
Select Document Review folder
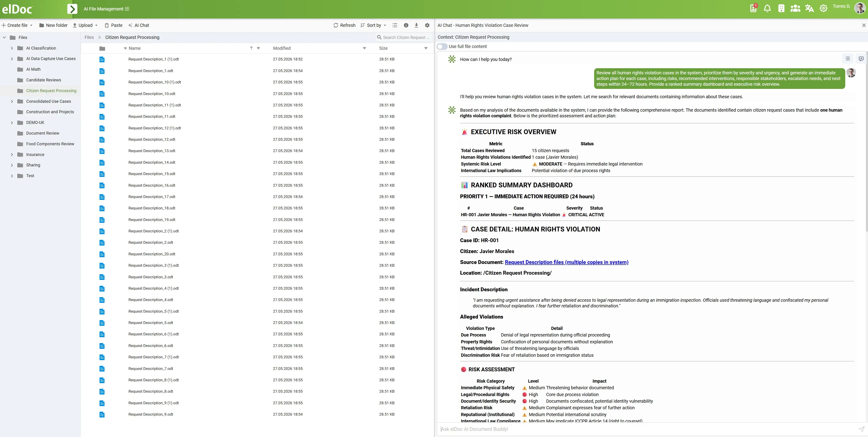point(43,133)
